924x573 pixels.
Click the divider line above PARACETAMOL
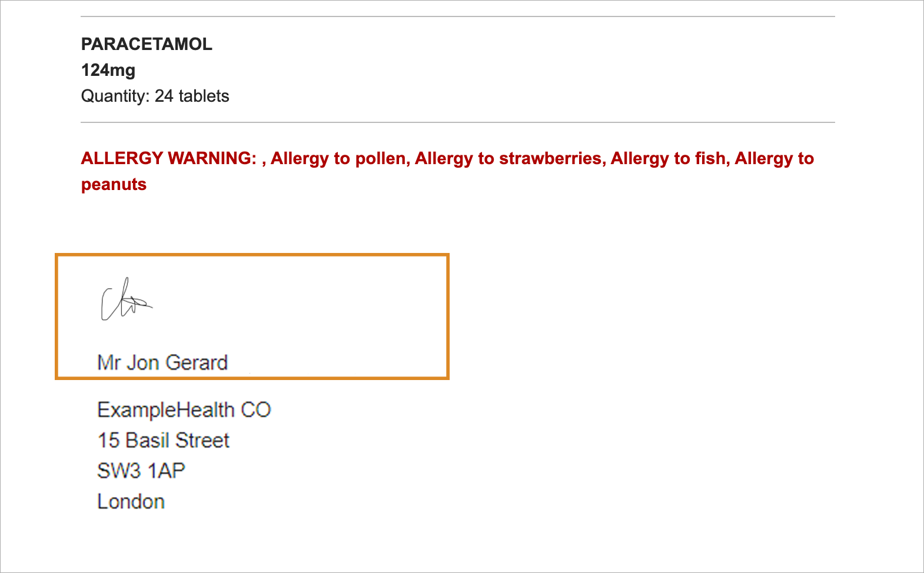[x=458, y=16]
